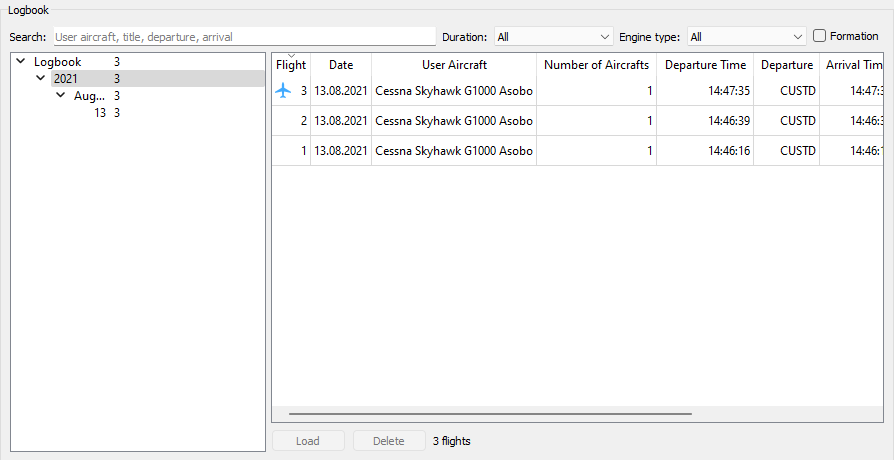Enable the Formation checkbox
Viewport: 894px width, 460px height.
pos(820,36)
